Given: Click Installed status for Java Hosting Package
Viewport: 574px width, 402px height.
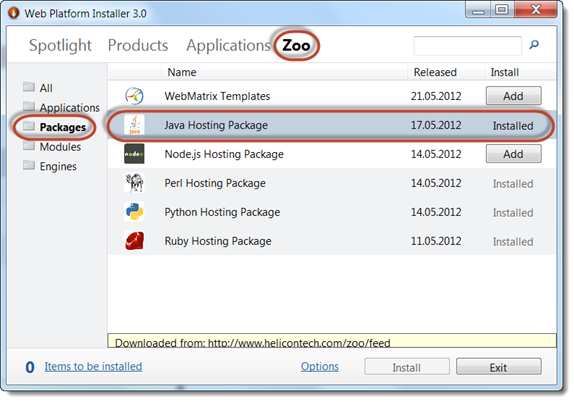Looking at the screenshot, I should click(513, 126).
